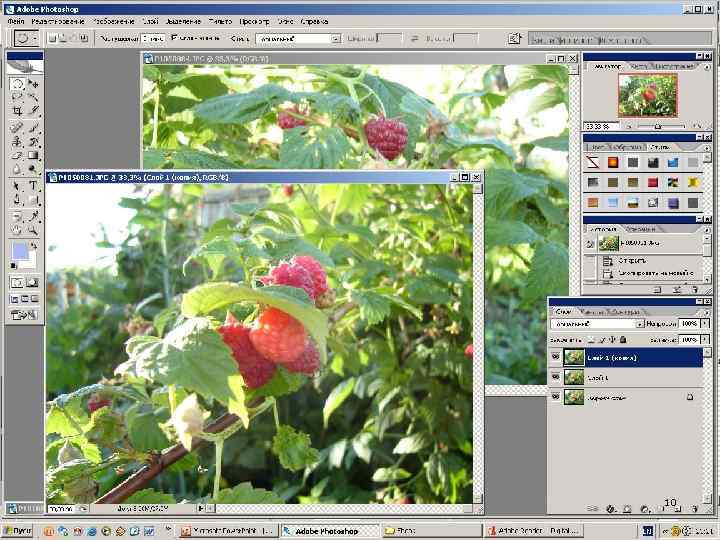Select the Healing Brush tool

tap(17, 128)
